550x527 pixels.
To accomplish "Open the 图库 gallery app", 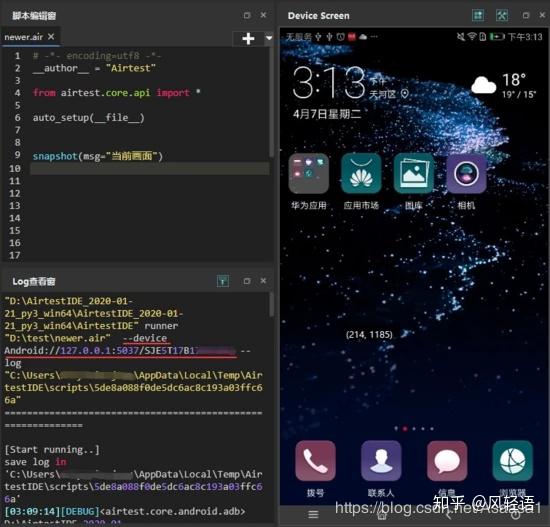I will [414, 173].
